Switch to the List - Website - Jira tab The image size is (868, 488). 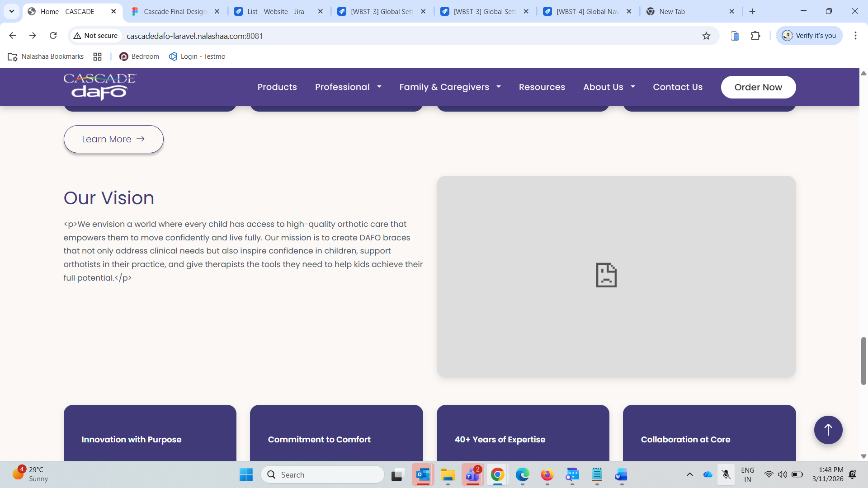[x=275, y=11]
